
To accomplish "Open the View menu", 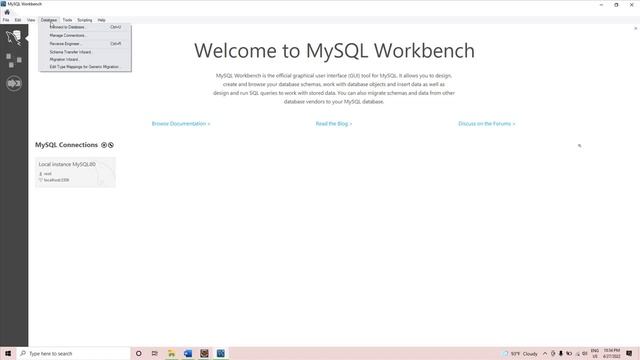I will [31, 20].
